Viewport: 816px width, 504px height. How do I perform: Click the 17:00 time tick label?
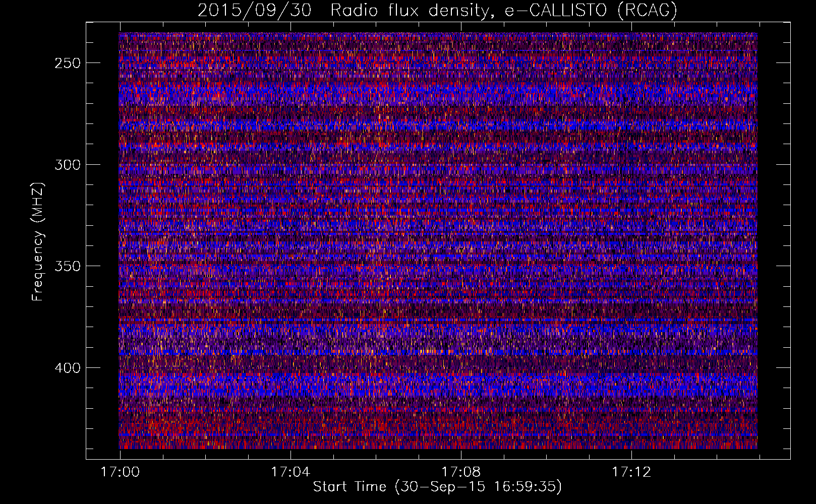click(x=120, y=472)
